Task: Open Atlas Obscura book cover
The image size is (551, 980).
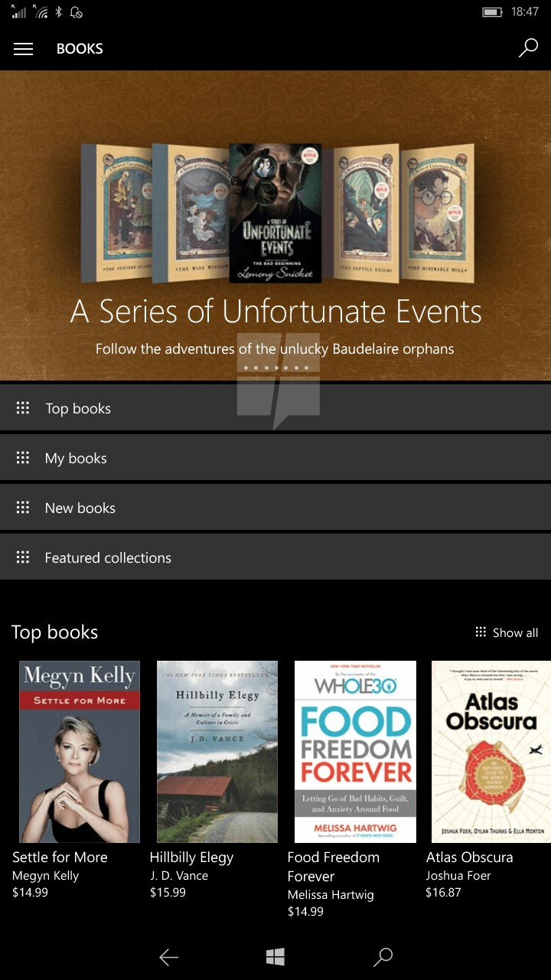Action: (491, 752)
